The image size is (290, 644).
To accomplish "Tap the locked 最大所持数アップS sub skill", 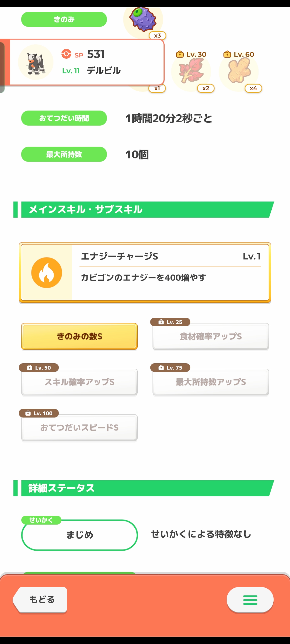I will click(211, 382).
